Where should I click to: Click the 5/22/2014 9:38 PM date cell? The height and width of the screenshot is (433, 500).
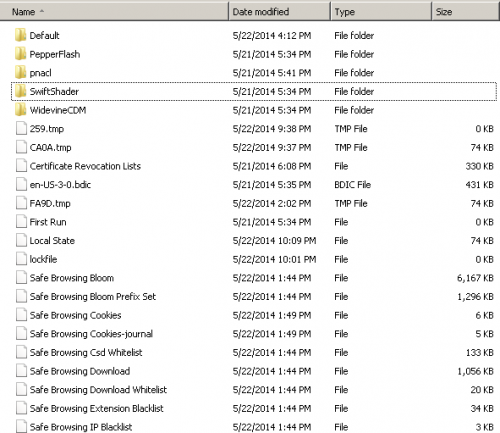272,129
